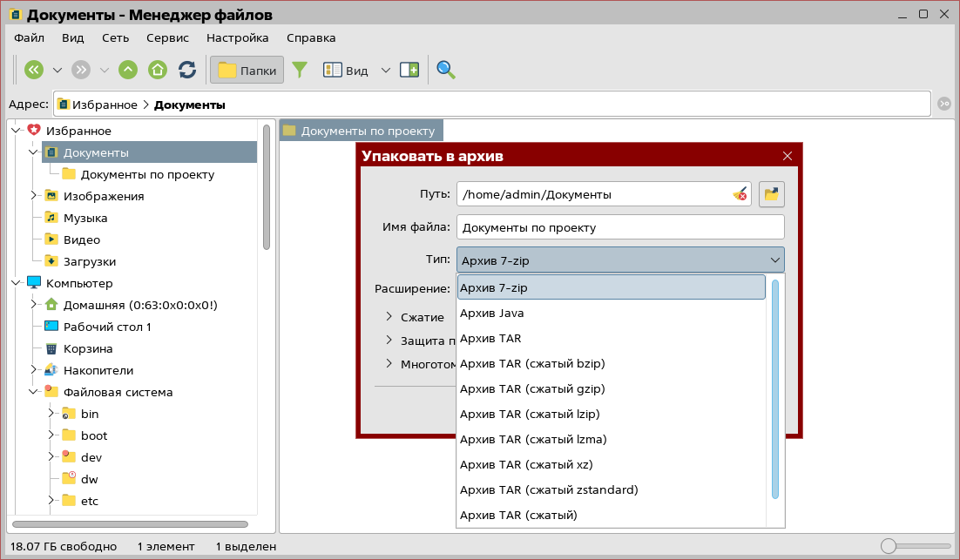Click the go button right of address bar
The image size is (960, 560).
pos(944,104)
